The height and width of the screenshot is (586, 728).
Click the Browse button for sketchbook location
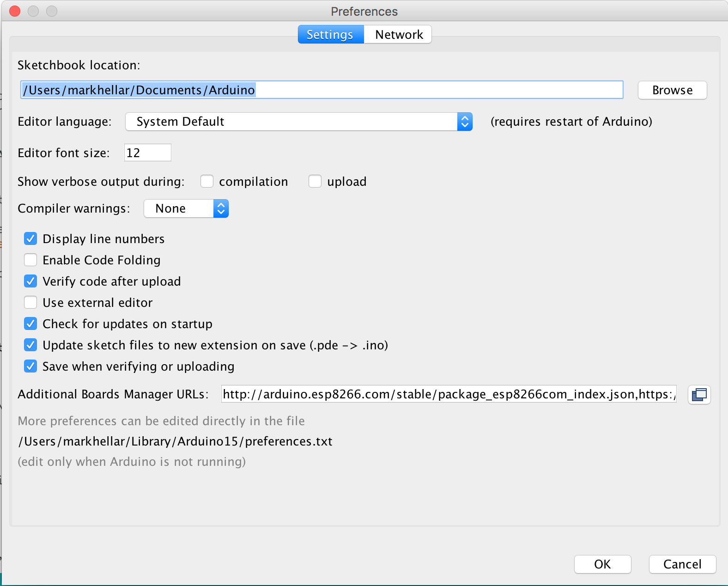pos(672,90)
